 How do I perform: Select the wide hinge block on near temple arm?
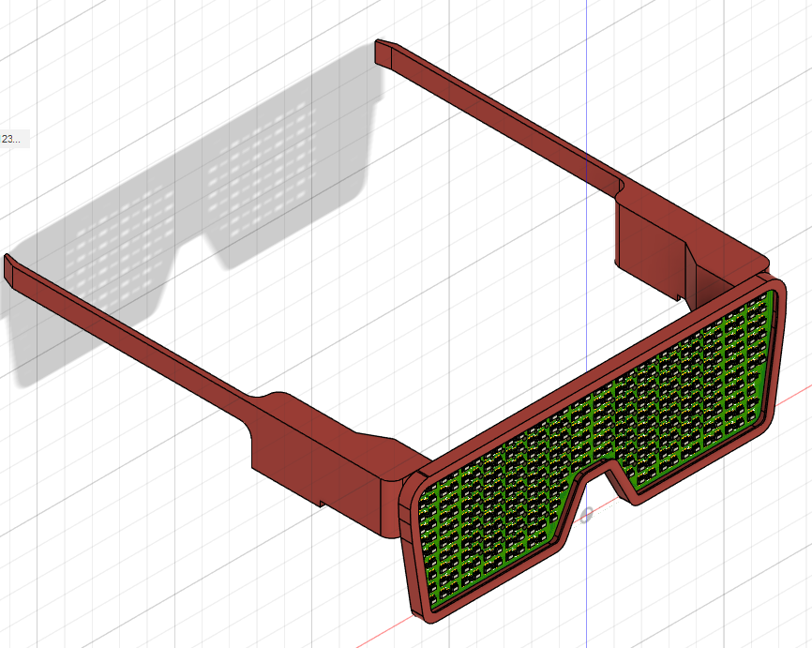(319, 450)
